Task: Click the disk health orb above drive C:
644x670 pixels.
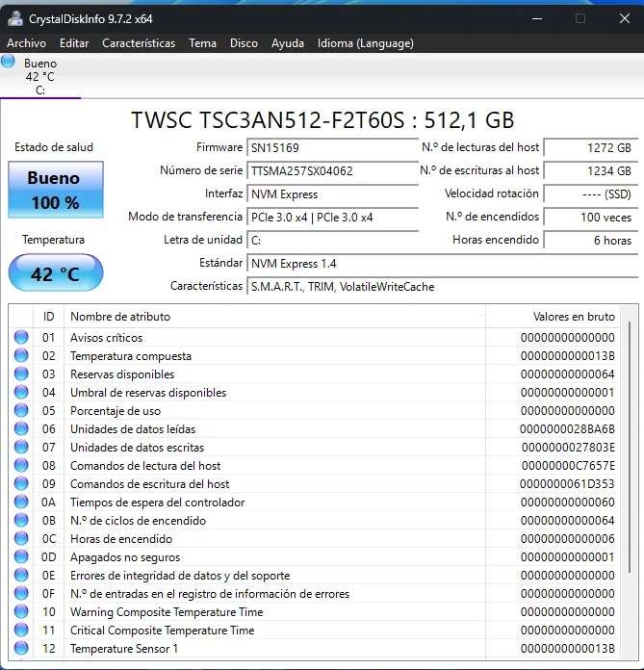Action: [9, 62]
